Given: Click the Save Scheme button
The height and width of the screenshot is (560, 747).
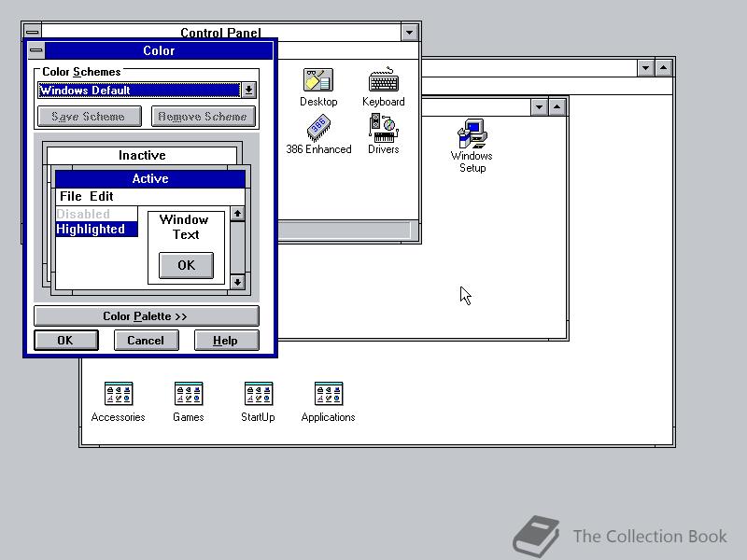Looking at the screenshot, I should pos(89,117).
